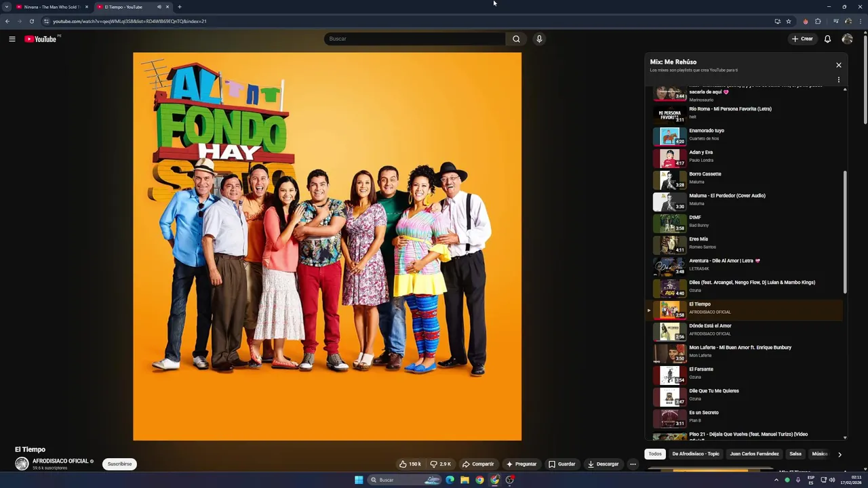The width and height of the screenshot is (868, 488).
Task: Download the video with Descargar
Action: 603,464
